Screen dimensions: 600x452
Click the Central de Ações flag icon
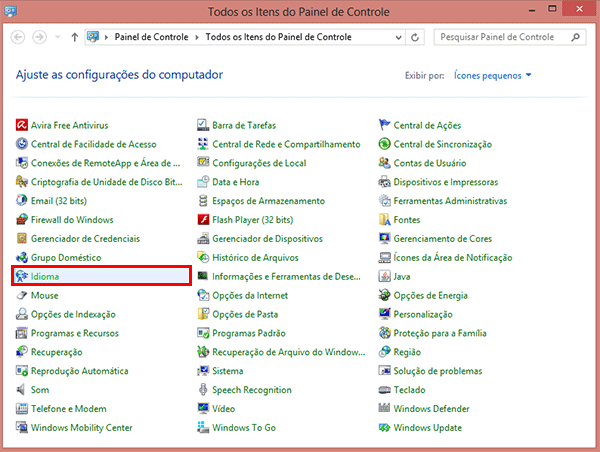coord(384,125)
